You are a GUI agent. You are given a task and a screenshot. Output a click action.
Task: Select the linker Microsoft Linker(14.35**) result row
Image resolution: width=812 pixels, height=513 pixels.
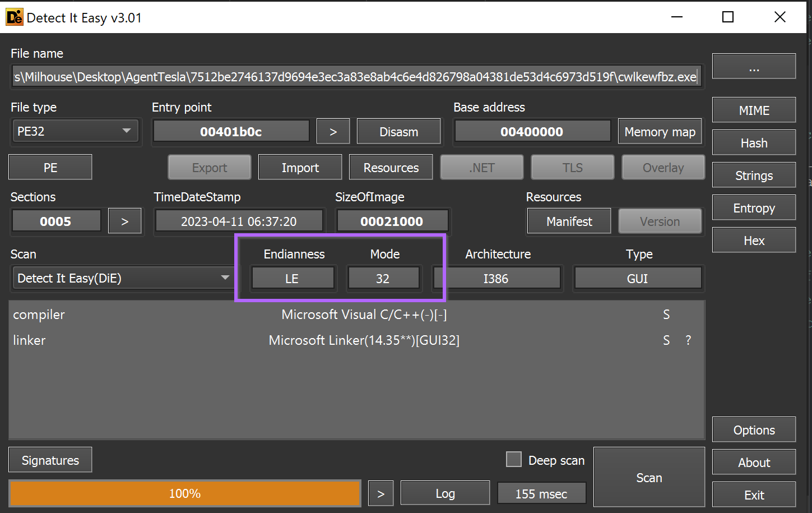(x=356, y=340)
